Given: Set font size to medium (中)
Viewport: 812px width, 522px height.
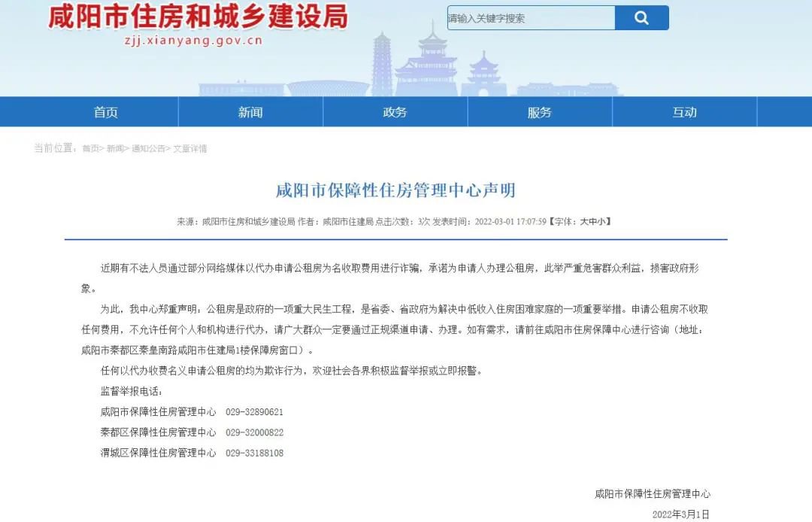Looking at the screenshot, I should [592, 222].
